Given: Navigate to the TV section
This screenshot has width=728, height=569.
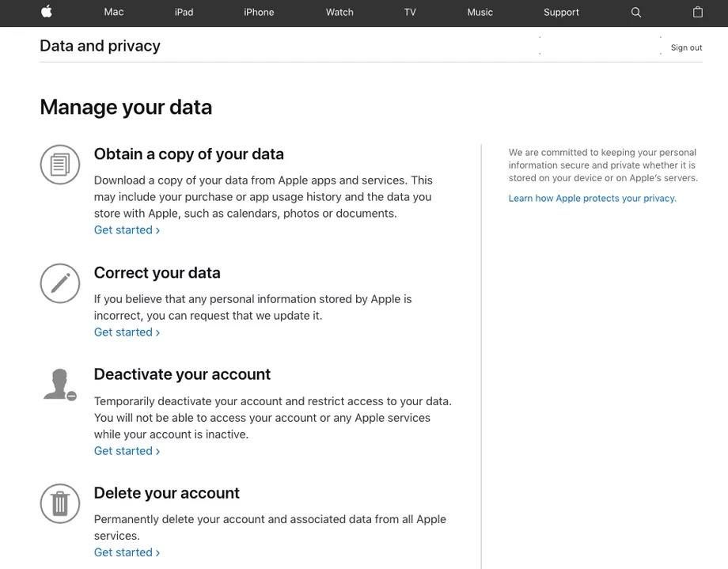Looking at the screenshot, I should point(410,12).
